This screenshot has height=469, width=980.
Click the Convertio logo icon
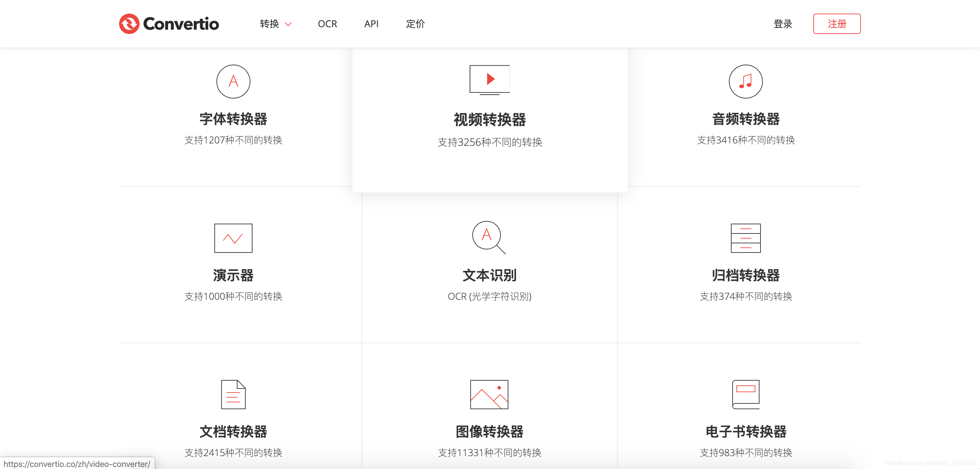[x=129, y=24]
